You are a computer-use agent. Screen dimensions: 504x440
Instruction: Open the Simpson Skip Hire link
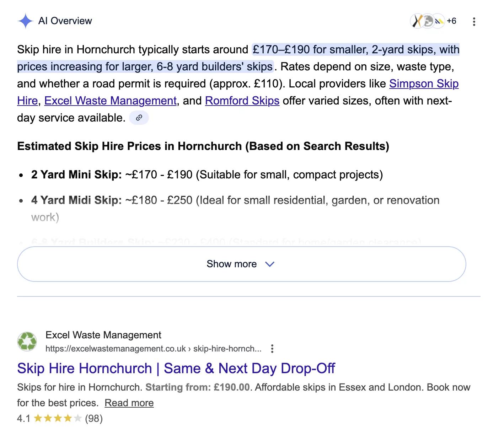424,84
